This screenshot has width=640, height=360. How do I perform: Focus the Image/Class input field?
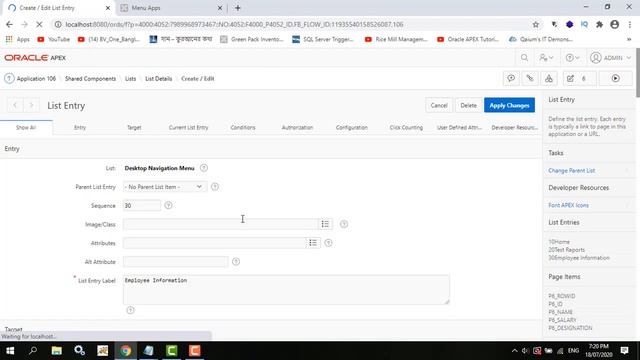tap(220, 224)
